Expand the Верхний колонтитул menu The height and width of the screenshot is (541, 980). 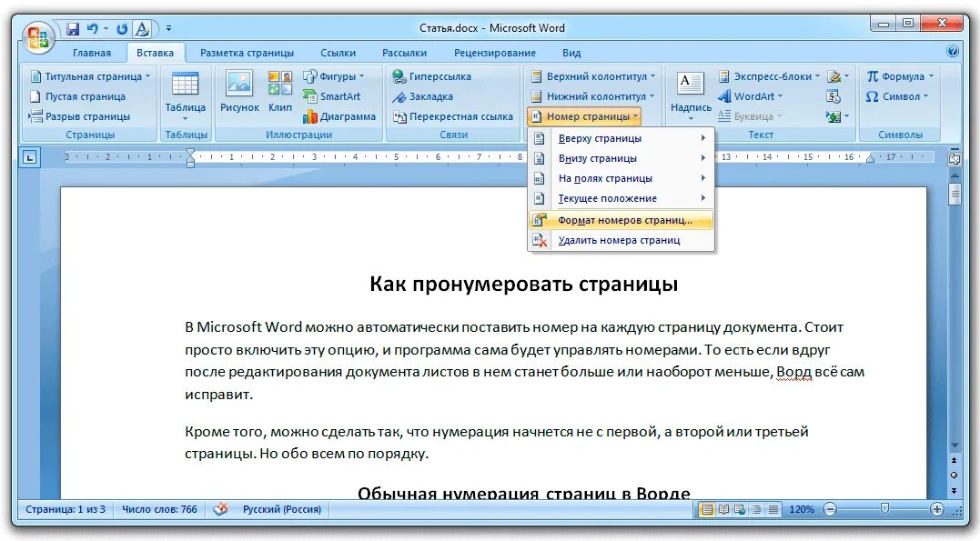(593, 76)
